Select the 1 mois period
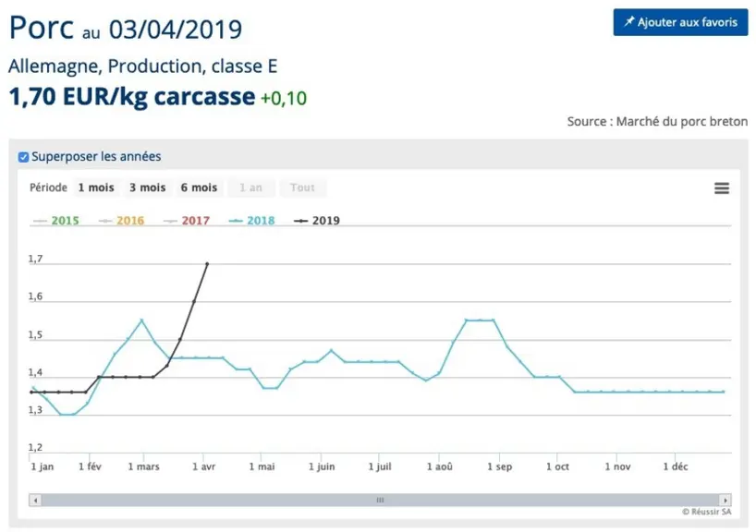The height and width of the screenshot is (532, 756). (96, 187)
